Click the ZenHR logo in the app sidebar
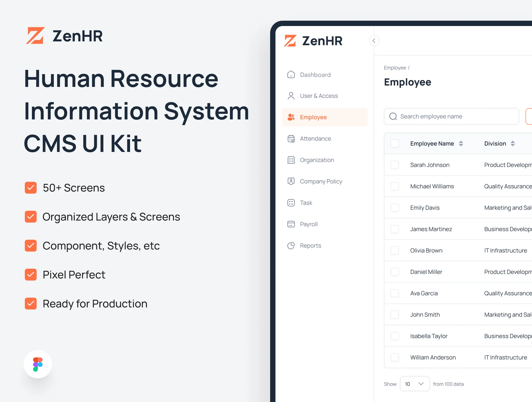Screen dimensions: 532x402 [313, 41]
